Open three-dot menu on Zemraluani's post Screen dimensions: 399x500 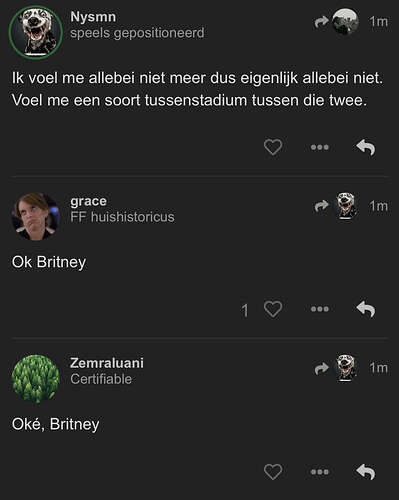320,472
